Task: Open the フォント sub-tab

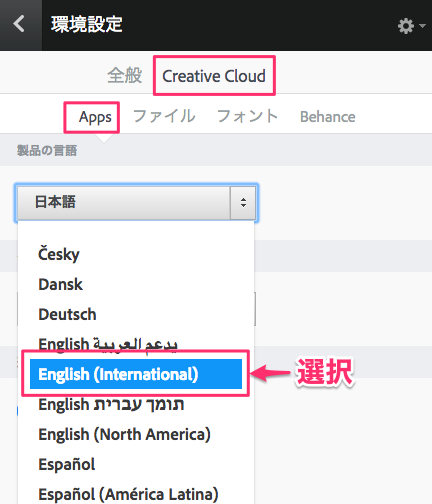Action: pyautogui.click(x=247, y=116)
